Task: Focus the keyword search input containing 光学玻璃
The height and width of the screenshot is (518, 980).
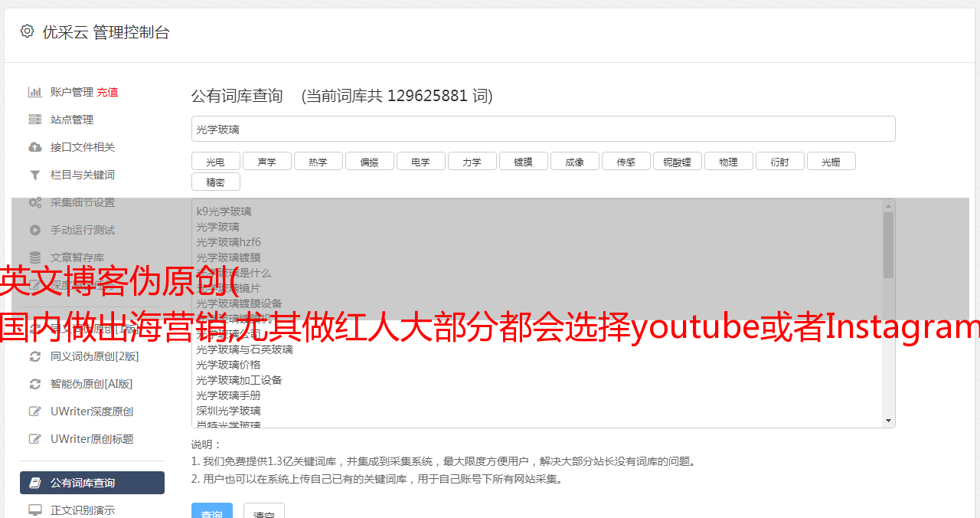Action: 543,129
